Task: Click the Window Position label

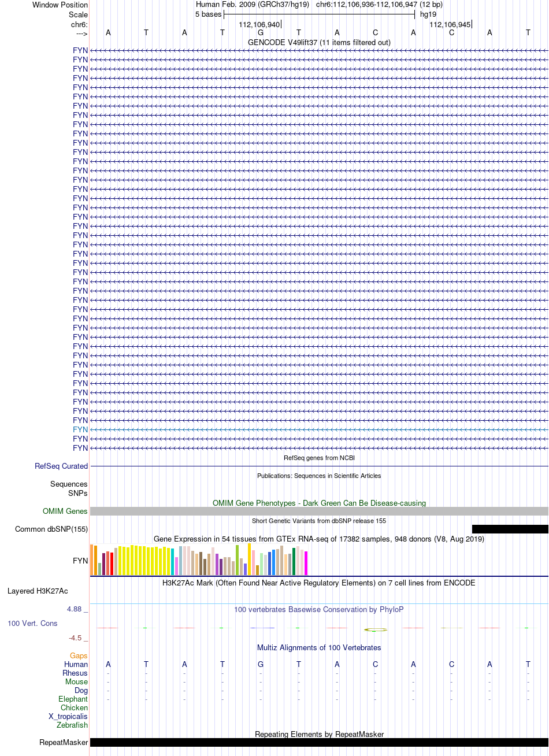Action: click(x=60, y=5)
